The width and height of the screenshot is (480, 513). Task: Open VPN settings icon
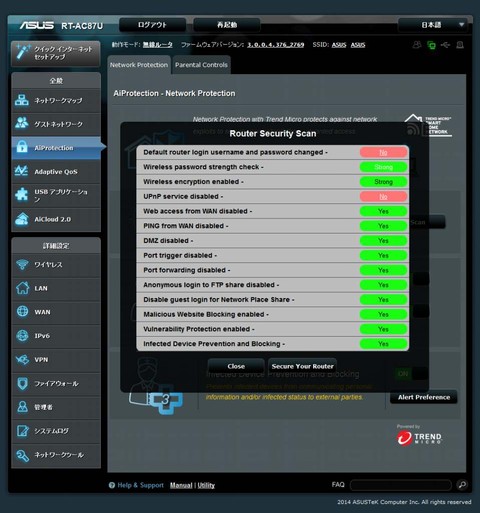(x=22, y=360)
